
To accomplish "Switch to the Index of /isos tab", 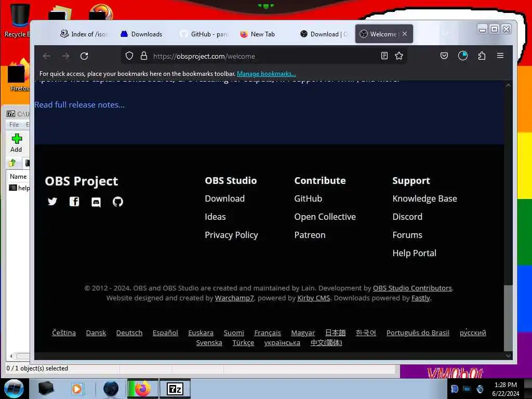I will 84,34.
